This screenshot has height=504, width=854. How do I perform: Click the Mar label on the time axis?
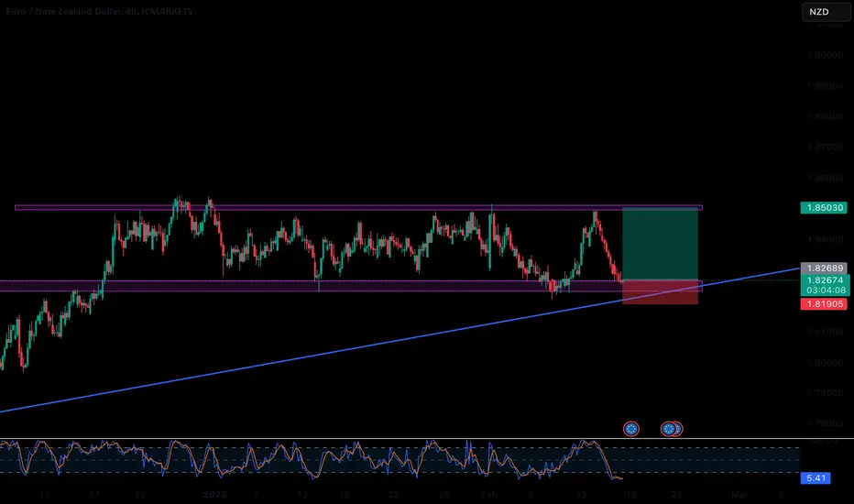point(739,495)
